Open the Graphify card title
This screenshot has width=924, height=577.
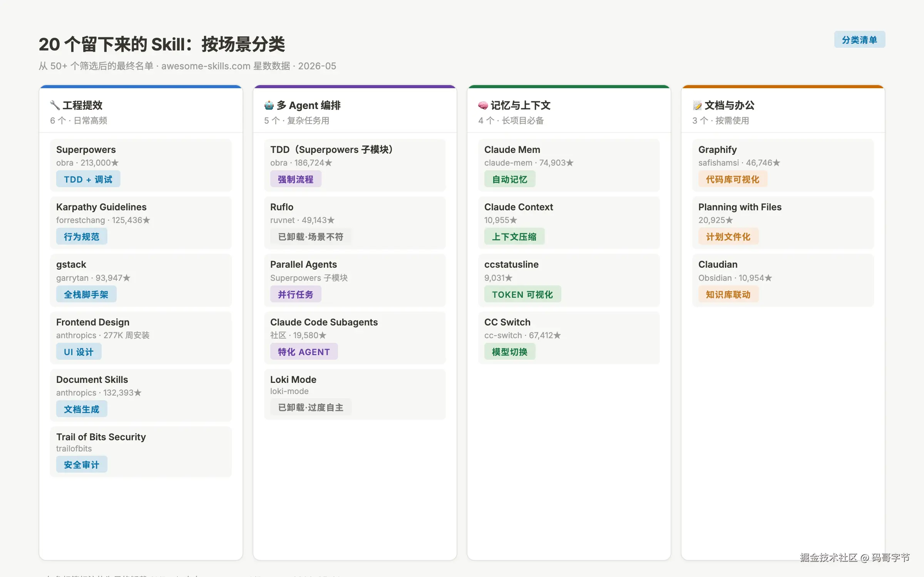click(718, 149)
